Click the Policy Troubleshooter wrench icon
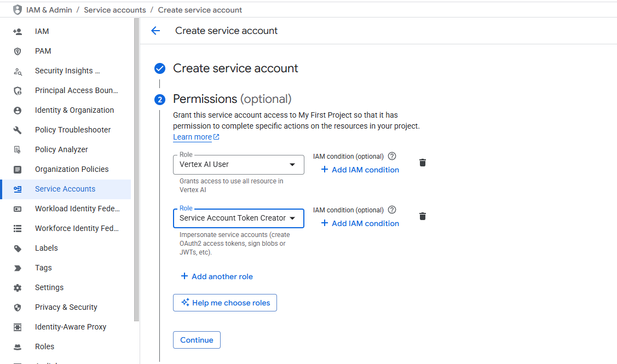The width and height of the screenshot is (617, 364). (x=18, y=130)
